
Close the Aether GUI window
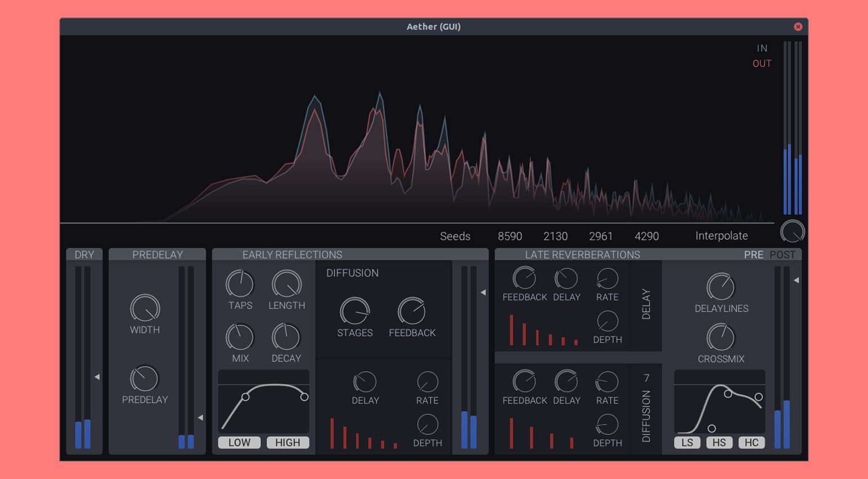coord(798,26)
